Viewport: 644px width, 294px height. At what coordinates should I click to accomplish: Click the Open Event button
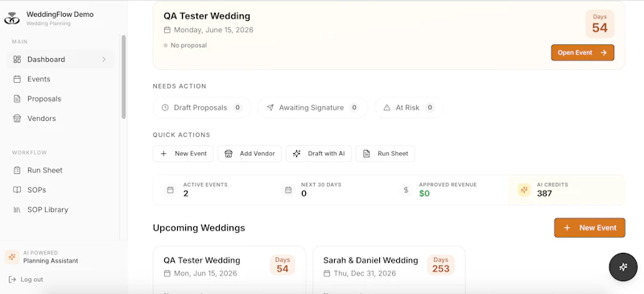(x=582, y=52)
